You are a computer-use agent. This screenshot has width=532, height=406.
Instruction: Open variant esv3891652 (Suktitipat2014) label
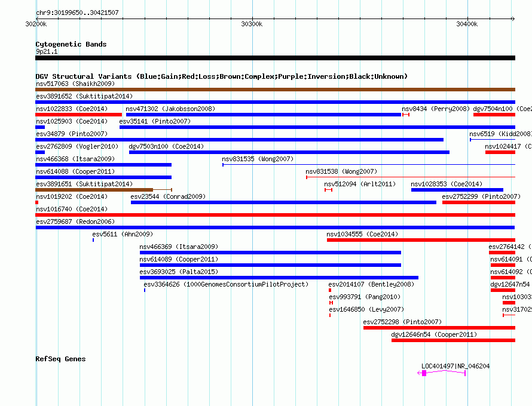[84, 96]
